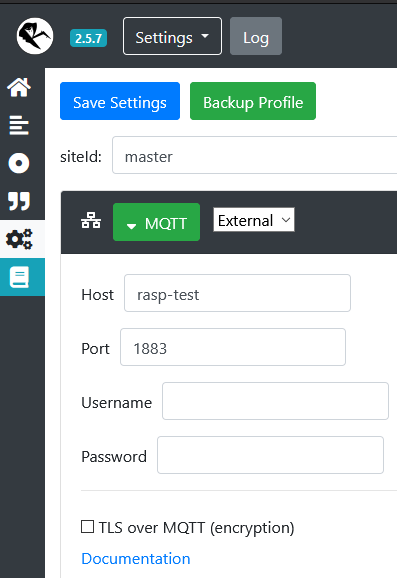Focus the Username input field
Viewport: 397px width, 578px height.
point(275,401)
